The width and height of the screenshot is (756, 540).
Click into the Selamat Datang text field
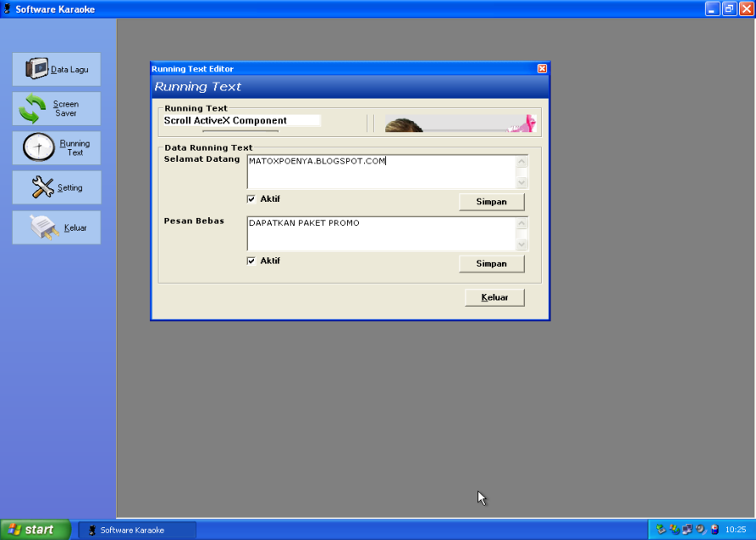tap(381, 171)
